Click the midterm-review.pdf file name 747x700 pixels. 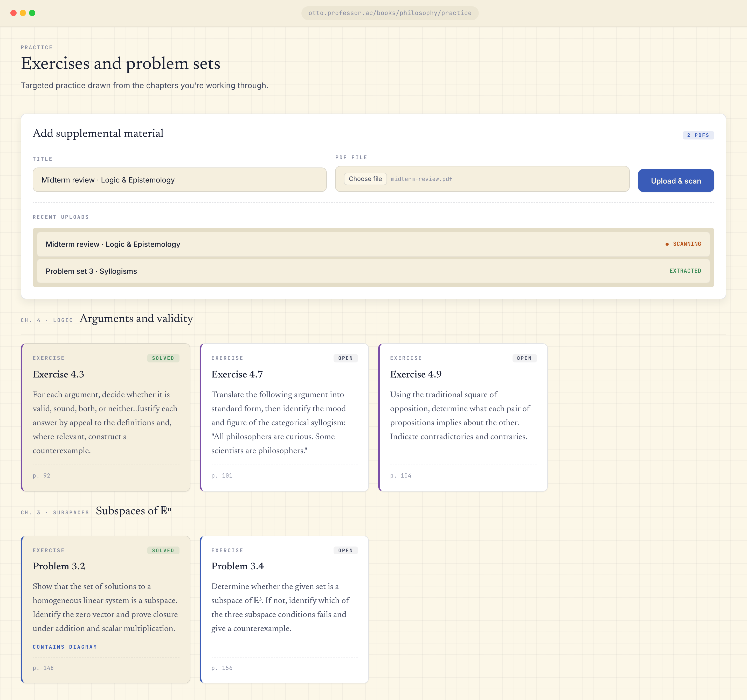421,179
